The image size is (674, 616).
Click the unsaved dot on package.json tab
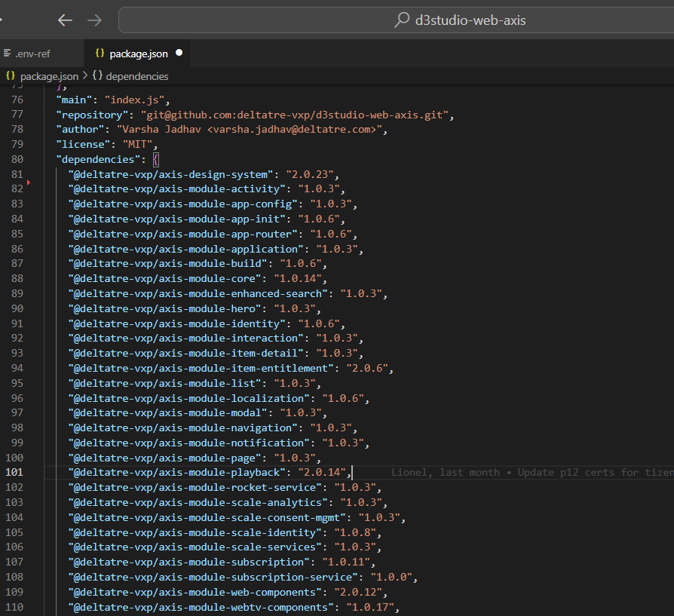tap(179, 53)
